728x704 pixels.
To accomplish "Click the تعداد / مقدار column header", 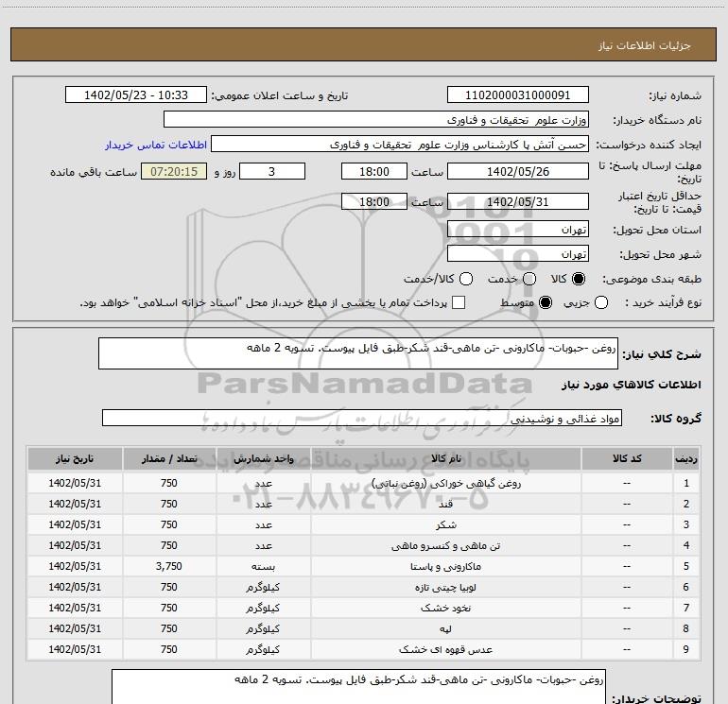I will [x=169, y=459].
